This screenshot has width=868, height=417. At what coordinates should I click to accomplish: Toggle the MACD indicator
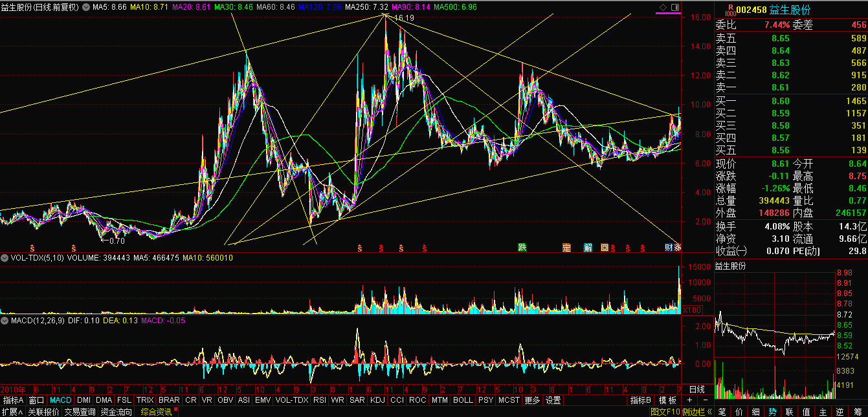61,400
